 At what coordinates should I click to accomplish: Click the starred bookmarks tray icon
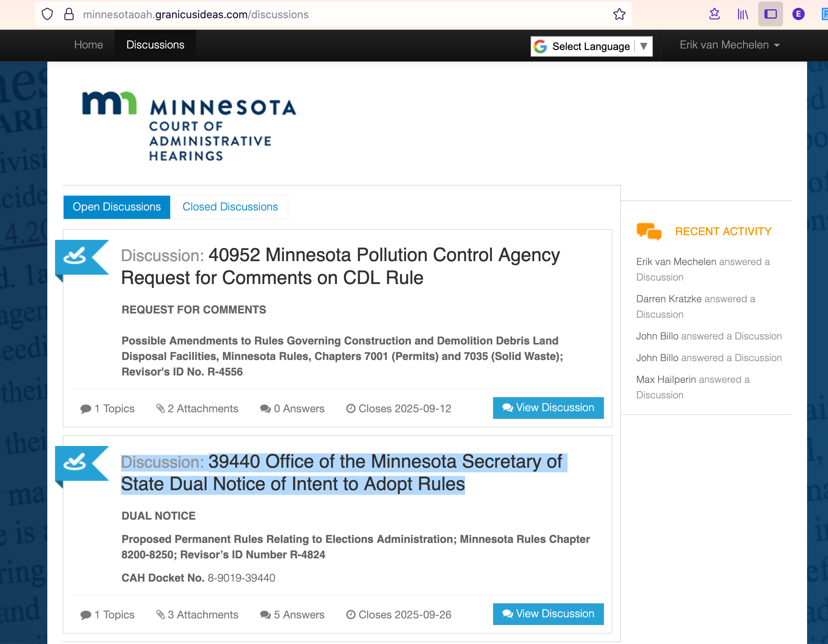714,14
